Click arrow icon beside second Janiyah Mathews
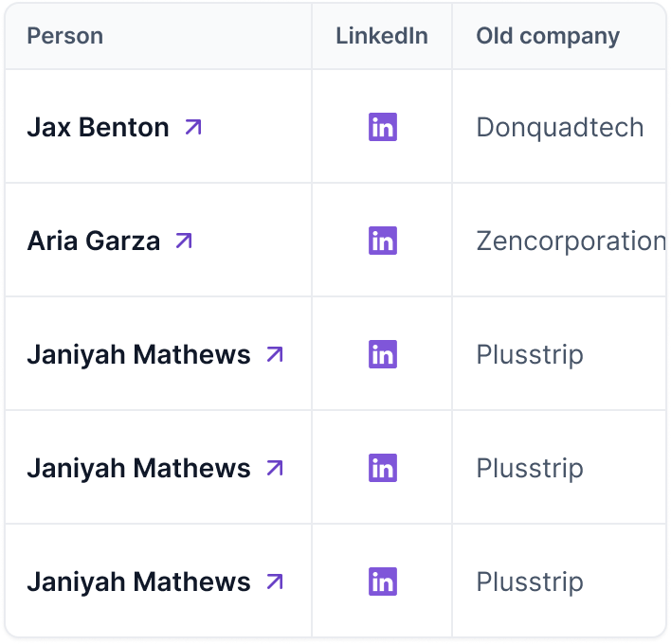This screenshot has width=671, height=644. click(x=275, y=468)
